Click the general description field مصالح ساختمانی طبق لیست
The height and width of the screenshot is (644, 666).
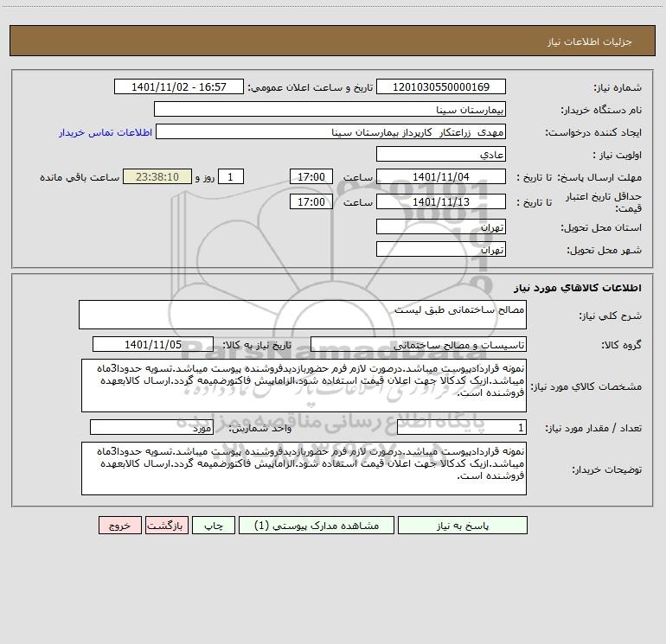click(303, 315)
